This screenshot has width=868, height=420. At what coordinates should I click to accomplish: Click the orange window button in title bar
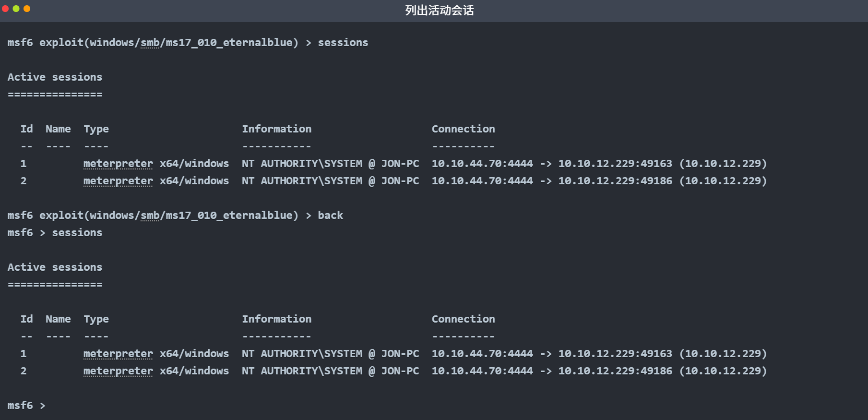point(27,9)
